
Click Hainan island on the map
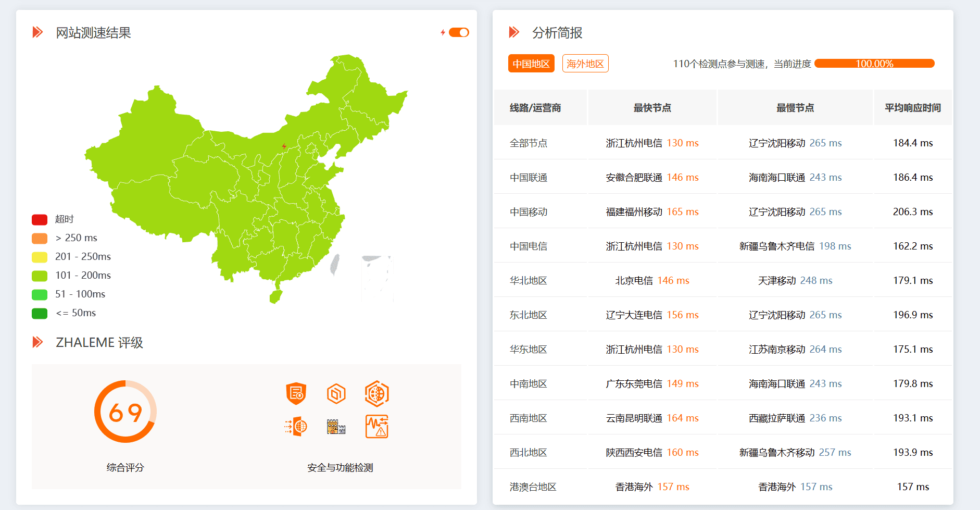(x=275, y=297)
